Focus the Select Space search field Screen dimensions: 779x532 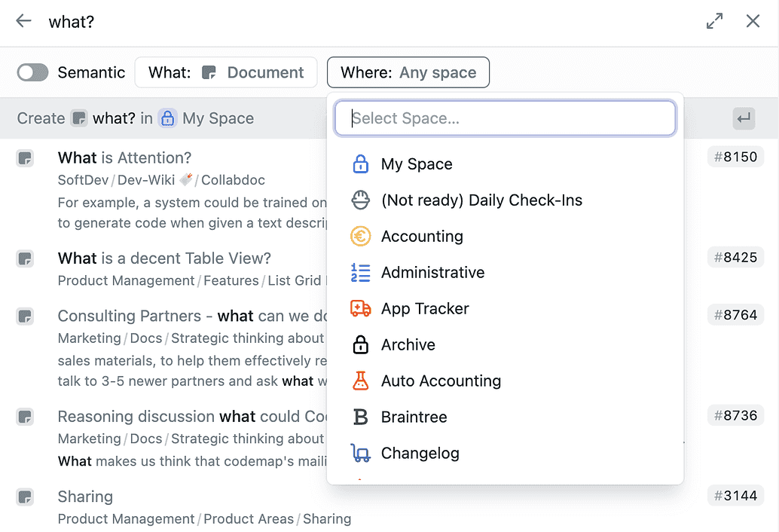505,118
